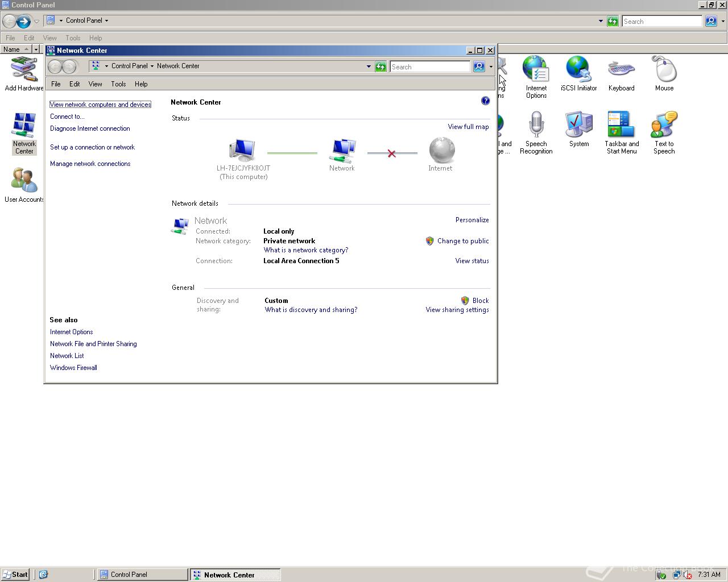The height and width of the screenshot is (582, 728).
Task: Click the Network Center search field
Action: click(430, 66)
